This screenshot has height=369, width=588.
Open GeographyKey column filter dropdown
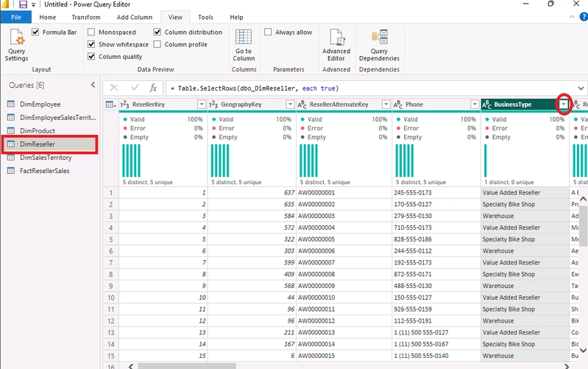pos(290,105)
